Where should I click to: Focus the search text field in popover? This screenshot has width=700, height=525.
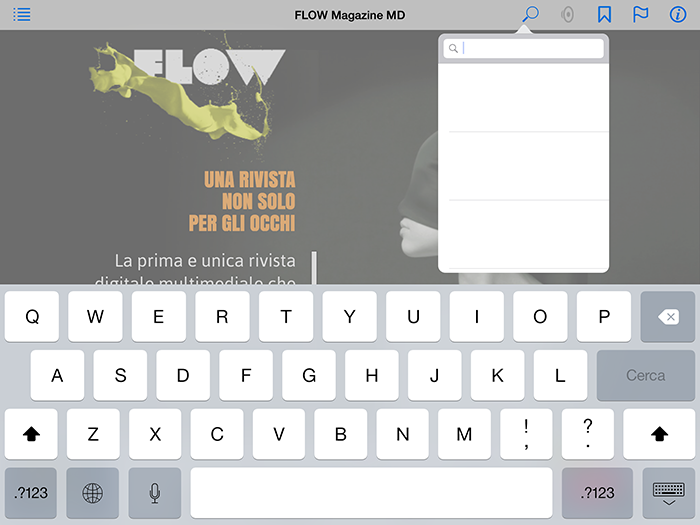(x=523, y=48)
